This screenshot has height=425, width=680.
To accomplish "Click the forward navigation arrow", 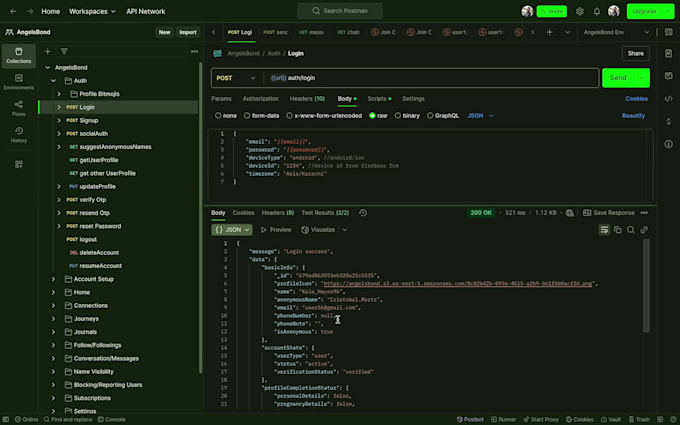I will 30,11.
